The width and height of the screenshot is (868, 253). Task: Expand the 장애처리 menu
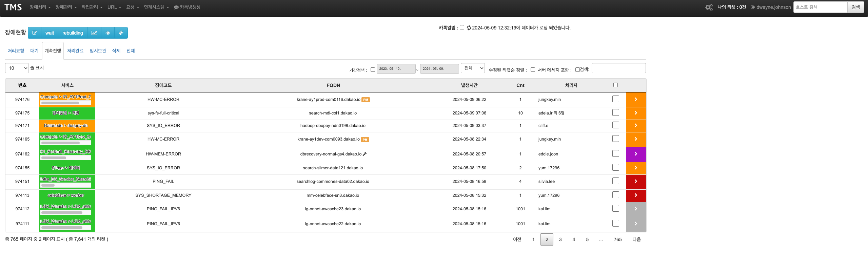(40, 7)
